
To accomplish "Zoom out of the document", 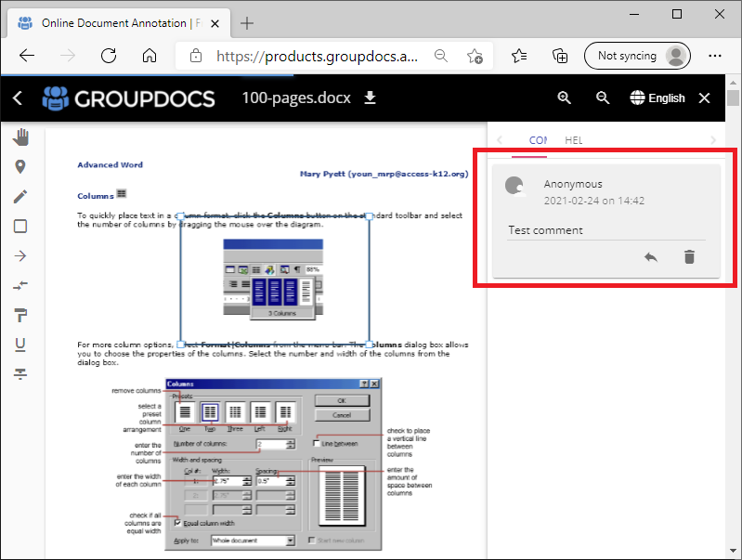I will tap(603, 98).
